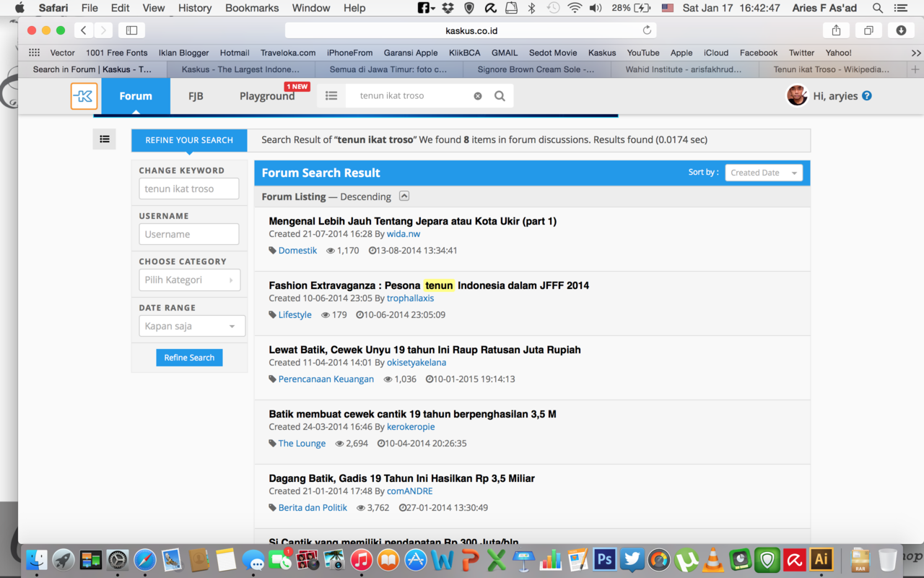
Task: Open the category list icon beside search box
Action: tap(331, 95)
